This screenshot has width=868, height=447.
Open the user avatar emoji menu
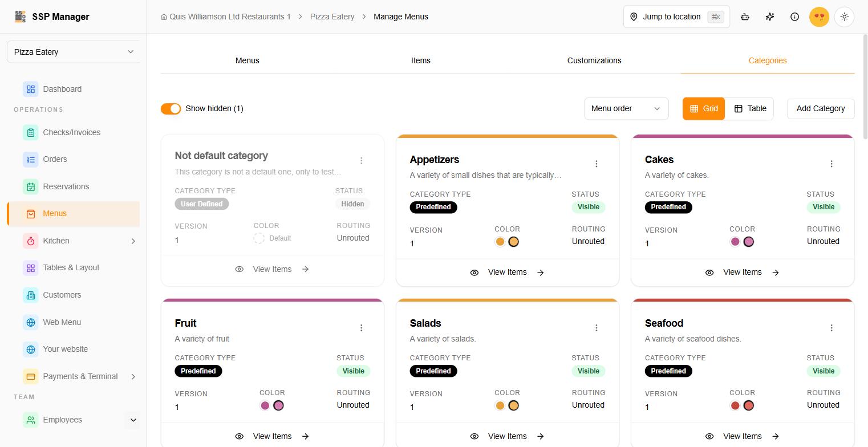click(820, 17)
